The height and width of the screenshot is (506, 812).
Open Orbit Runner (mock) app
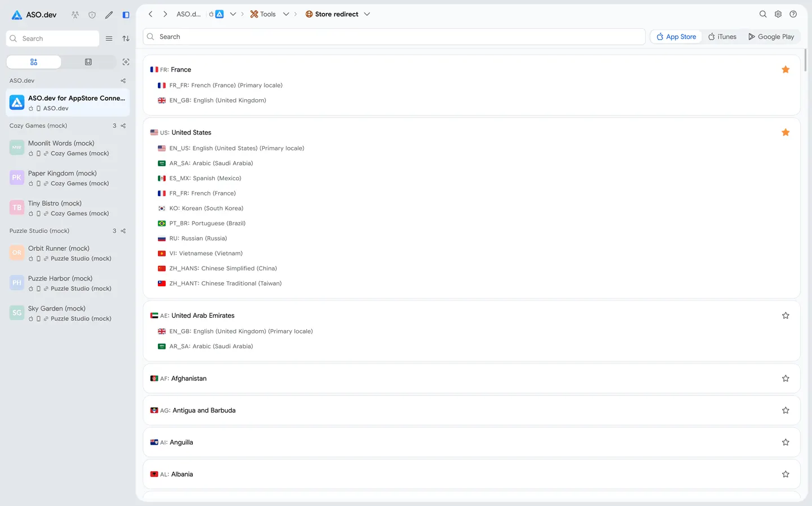click(68, 253)
